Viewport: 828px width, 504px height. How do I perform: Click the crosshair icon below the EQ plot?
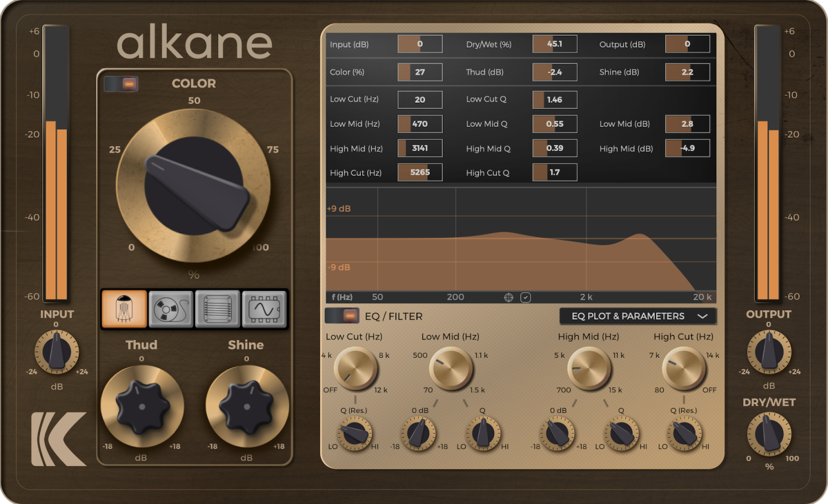click(x=509, y=297)
